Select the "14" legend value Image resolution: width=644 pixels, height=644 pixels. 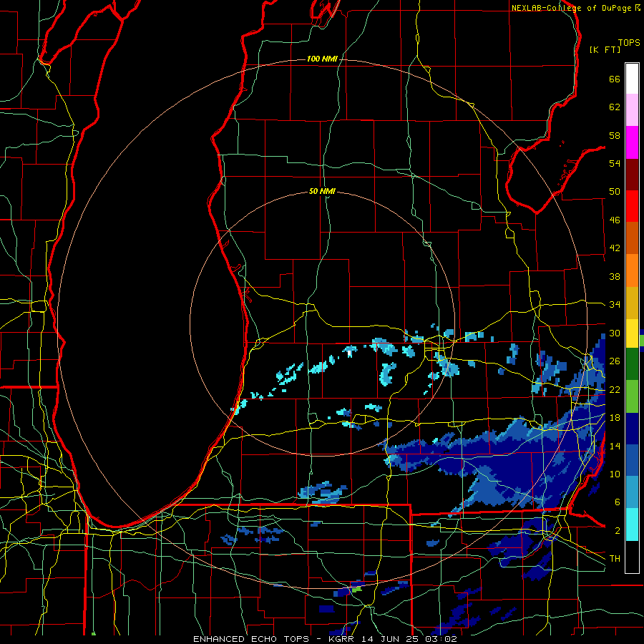click(x=615, y=446)
